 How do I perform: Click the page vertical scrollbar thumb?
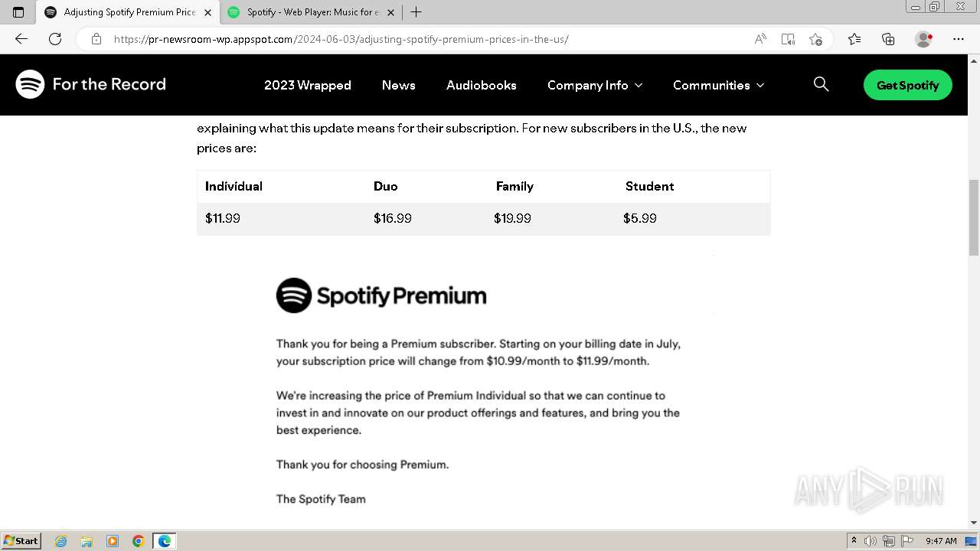click(x=974, y=217)
